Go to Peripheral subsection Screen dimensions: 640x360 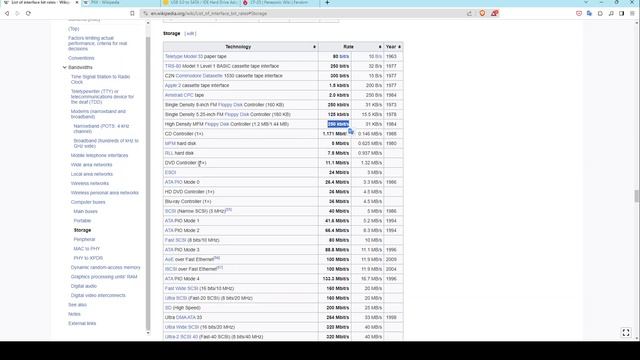(84, 240)
